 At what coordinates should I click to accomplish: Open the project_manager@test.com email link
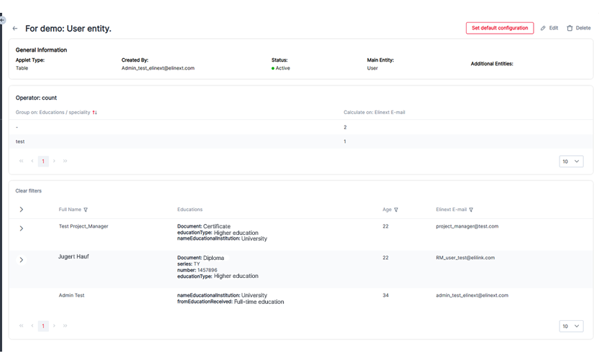coord(467,226)
